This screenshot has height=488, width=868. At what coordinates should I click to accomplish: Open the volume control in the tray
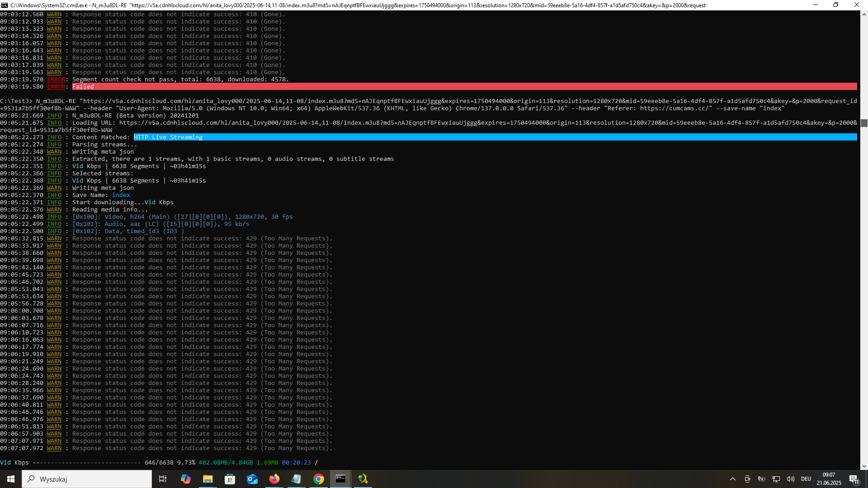(x=790, y=479)
